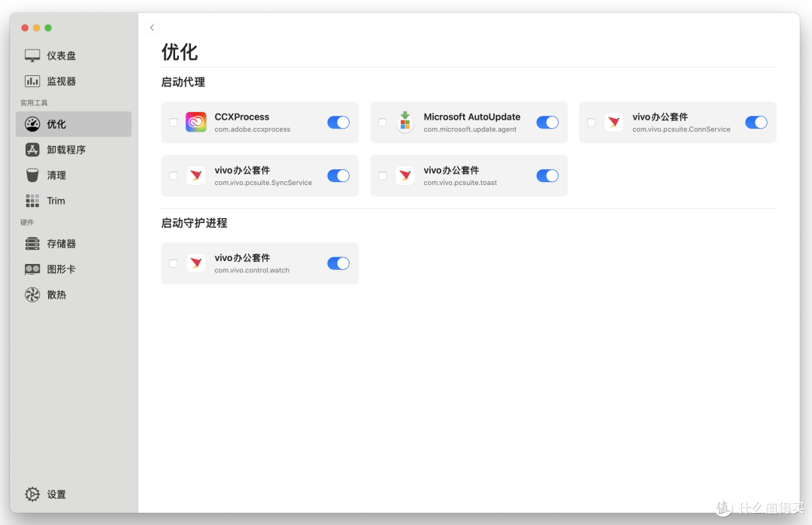The height and width of the screenshot is (525, 812).
Task: Click vivo icon for com.vivo.pcsuite.SyncService
Action: coord(195,176)
